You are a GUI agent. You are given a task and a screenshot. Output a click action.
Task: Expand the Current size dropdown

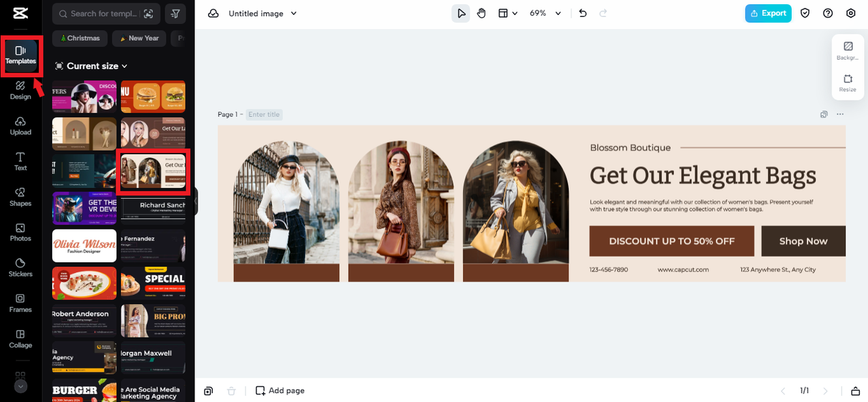point(91,66)
